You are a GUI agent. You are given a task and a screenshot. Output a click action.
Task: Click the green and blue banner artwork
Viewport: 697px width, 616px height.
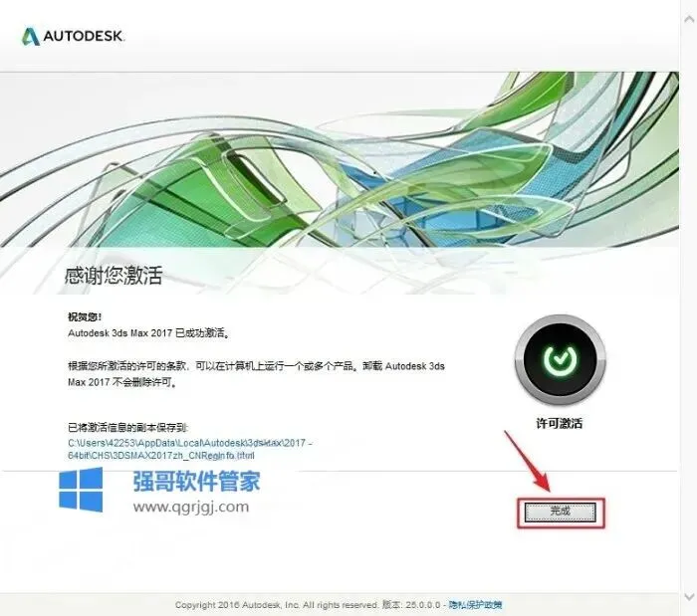point(340,159)
